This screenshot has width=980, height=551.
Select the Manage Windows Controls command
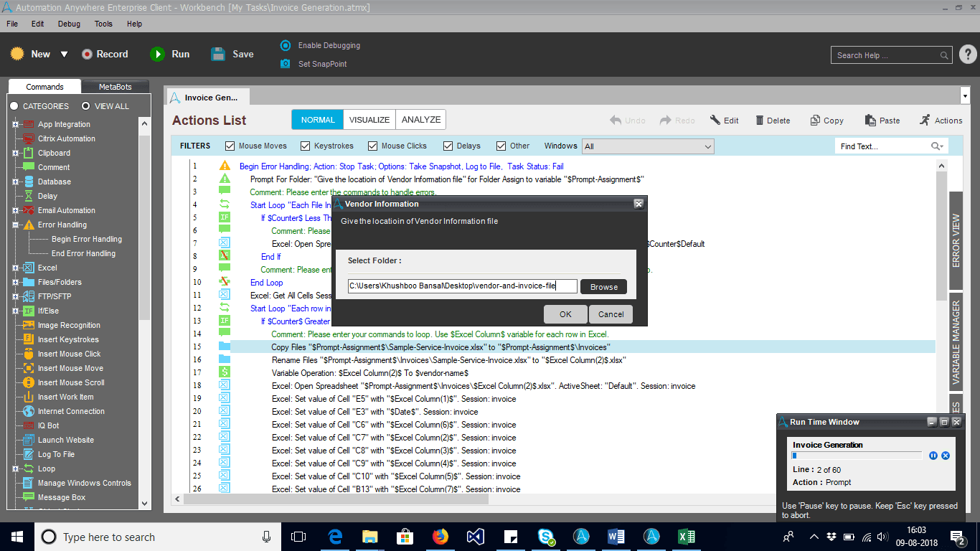[x=84, y=483]
